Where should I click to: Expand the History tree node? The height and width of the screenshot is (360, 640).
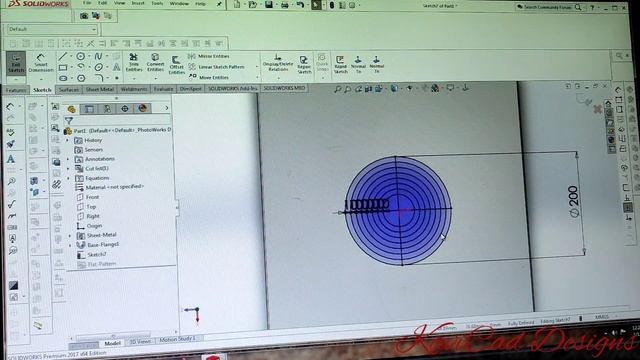coord(68,140)
